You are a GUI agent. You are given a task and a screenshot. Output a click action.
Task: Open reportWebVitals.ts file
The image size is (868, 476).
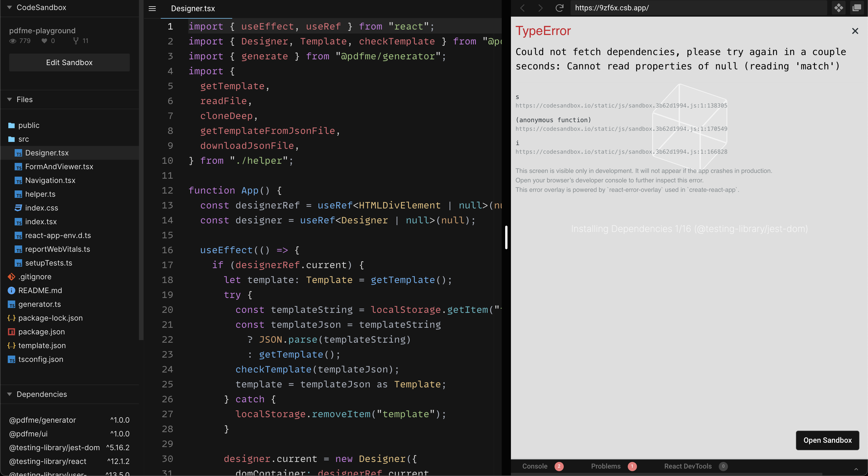tap(69, 249)
